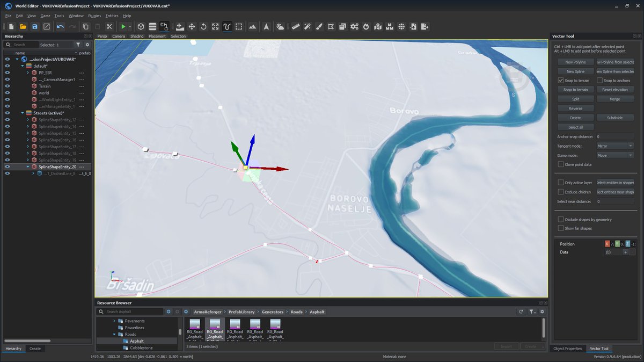
Task: Hide the Terrain entity via its eye icon
Action: (x=8, y=86)
